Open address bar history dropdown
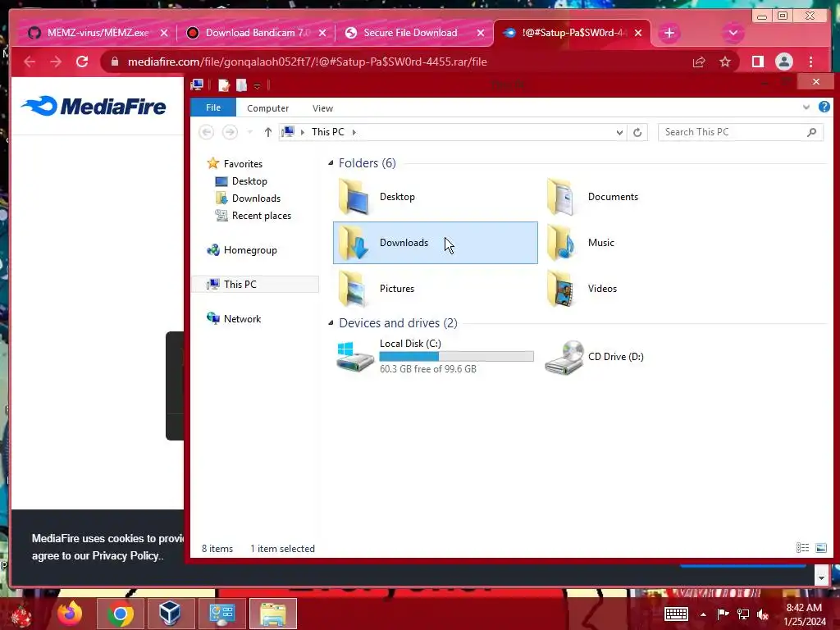 (x=620, y=132)
